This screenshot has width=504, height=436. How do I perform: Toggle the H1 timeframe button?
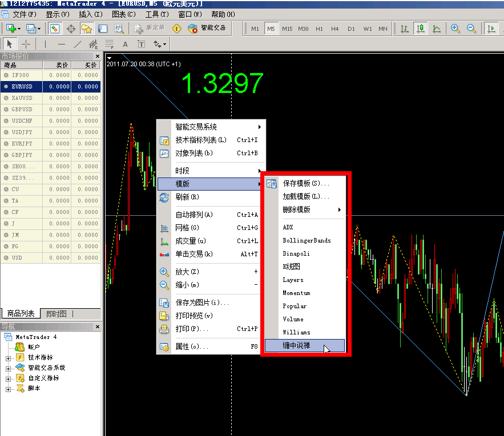click(319, 29)
